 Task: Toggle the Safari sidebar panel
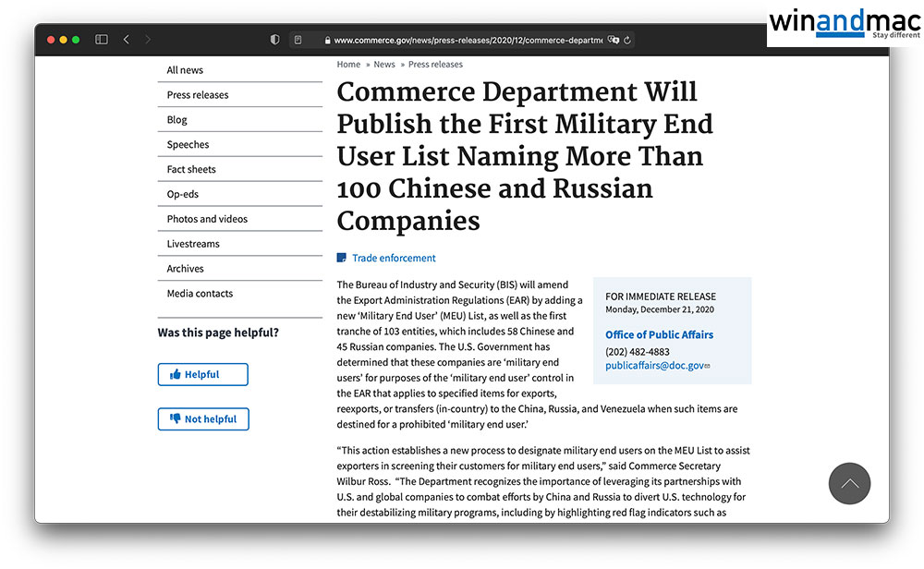(102, 40)
